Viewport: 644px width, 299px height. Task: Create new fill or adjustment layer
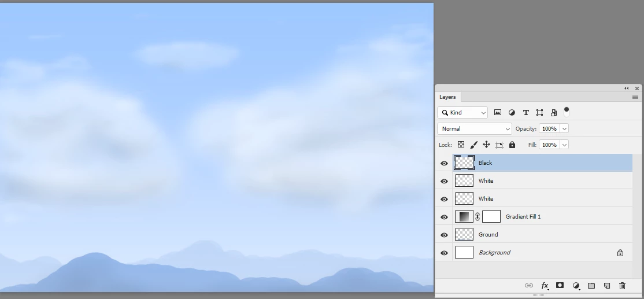576,286
